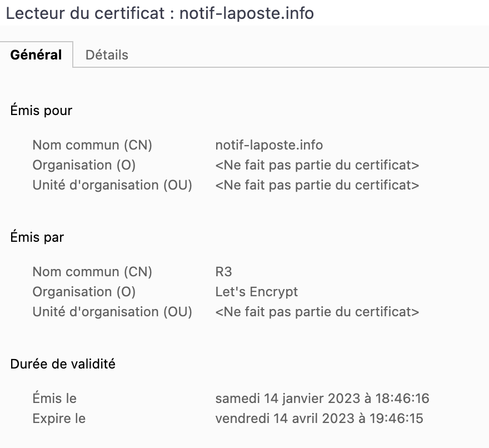Screen dimensions: 489x448
Task: Click Nom commun (CN) label under Émis pour
Action: click(92, 145)
